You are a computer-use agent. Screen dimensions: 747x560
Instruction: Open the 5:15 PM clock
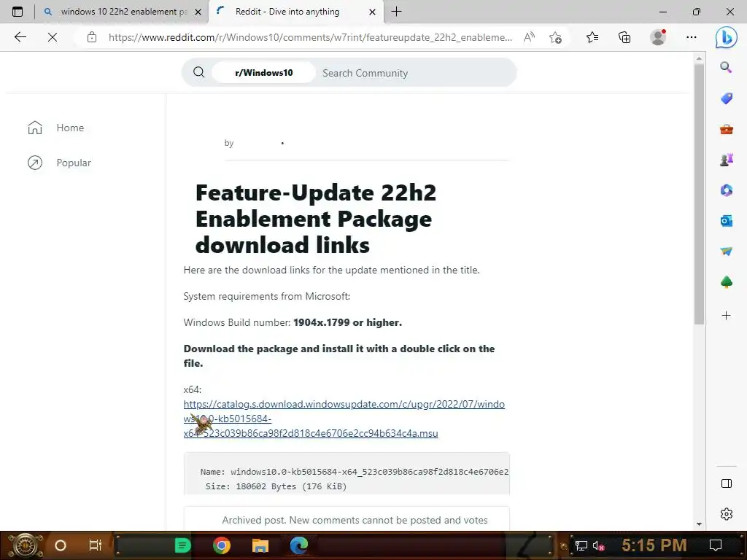point(654,545)
